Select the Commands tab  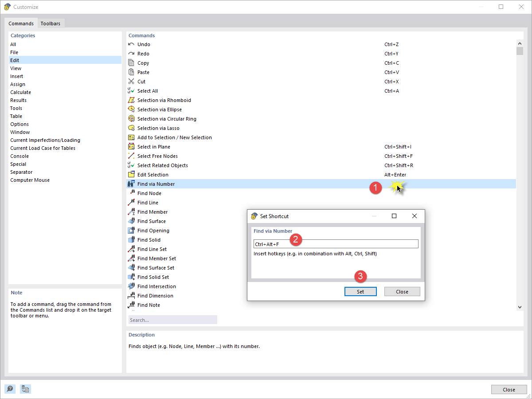(21, 23)
